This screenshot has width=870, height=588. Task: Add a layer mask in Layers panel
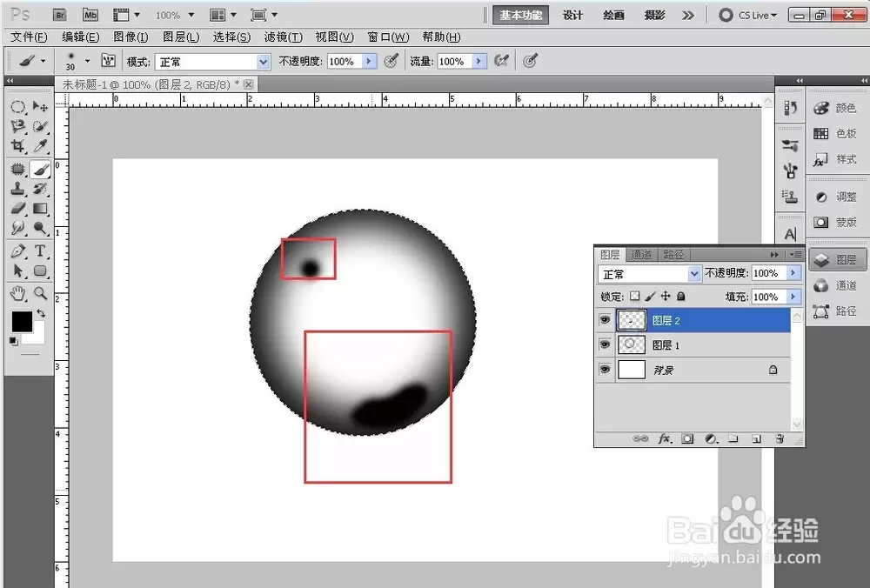[x=687, y=438]
